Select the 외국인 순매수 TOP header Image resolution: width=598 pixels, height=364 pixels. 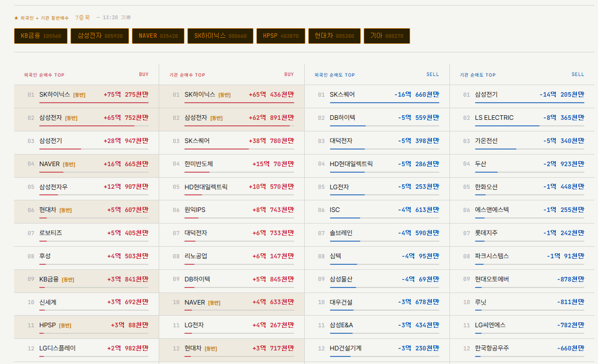click(44, 75)
